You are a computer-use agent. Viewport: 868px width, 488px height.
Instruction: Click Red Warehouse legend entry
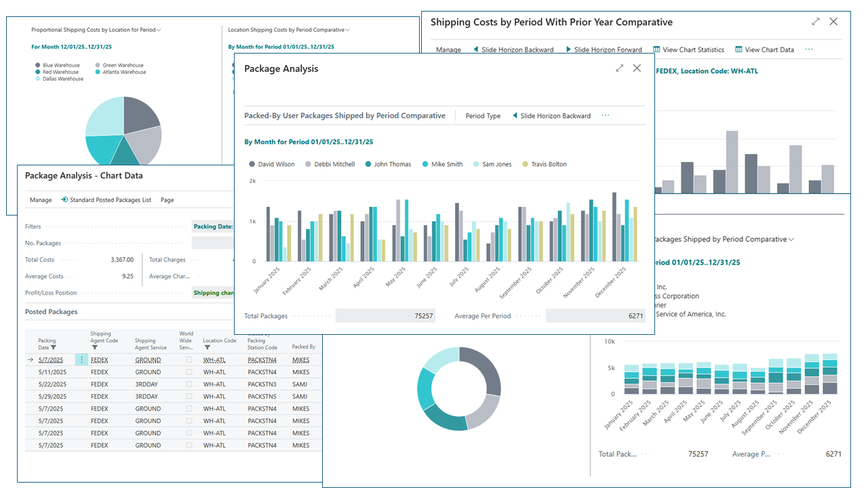(x=57, y=72)
